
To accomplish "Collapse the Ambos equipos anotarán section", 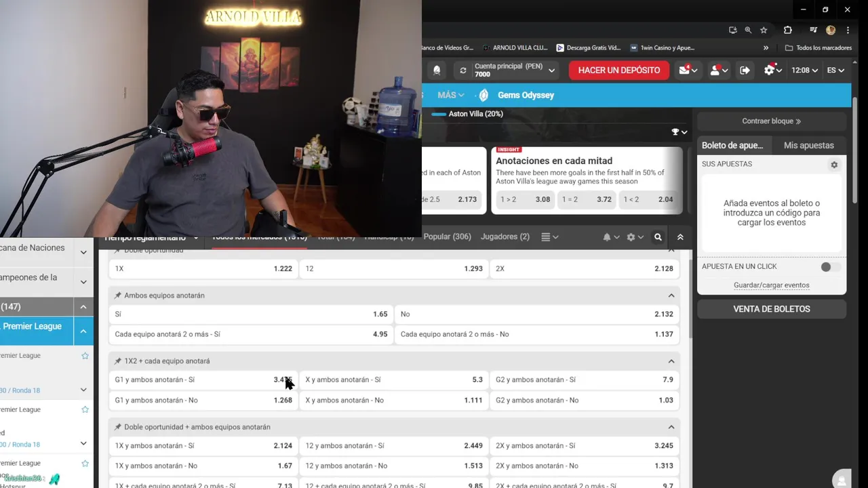I will 671,296.
